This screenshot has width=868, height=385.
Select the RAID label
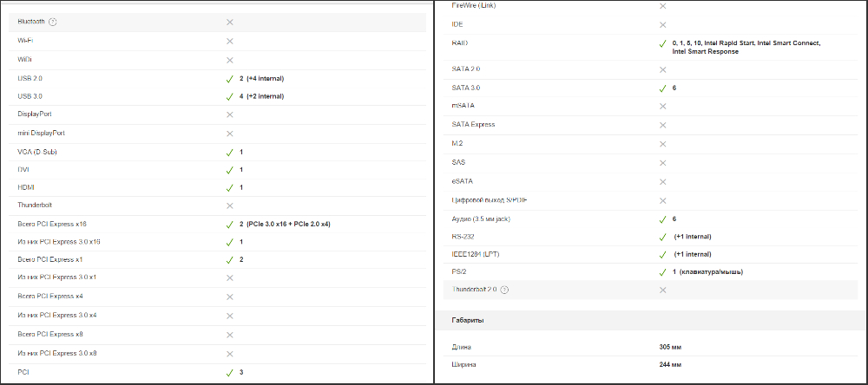[460, 42]
